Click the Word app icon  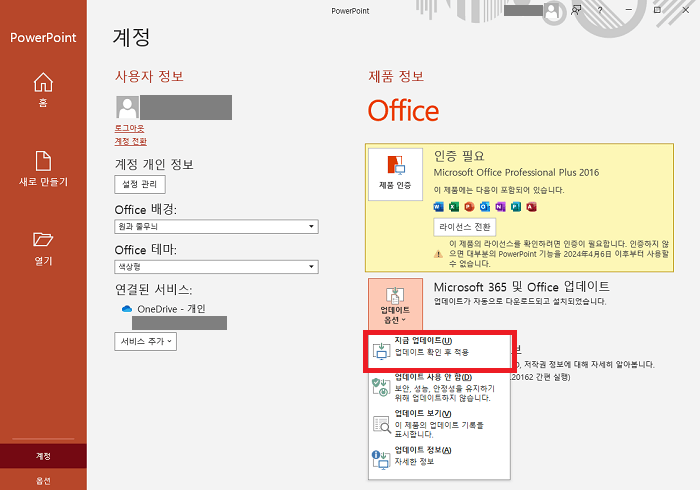click(x=439, y=207)
